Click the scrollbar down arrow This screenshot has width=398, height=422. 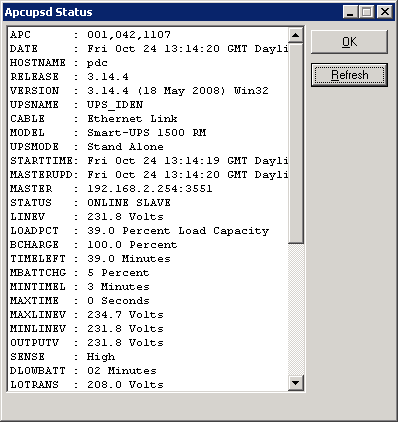296,383
